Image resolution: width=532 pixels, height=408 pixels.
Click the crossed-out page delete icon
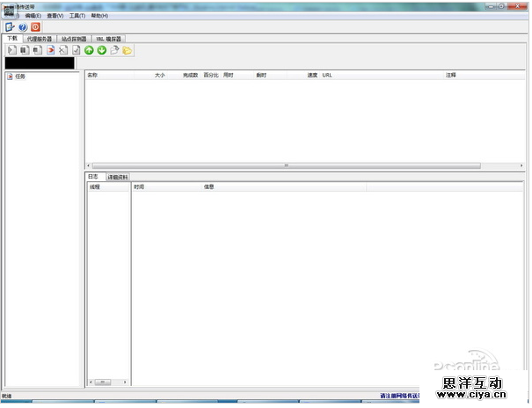(x=62, y=50)
